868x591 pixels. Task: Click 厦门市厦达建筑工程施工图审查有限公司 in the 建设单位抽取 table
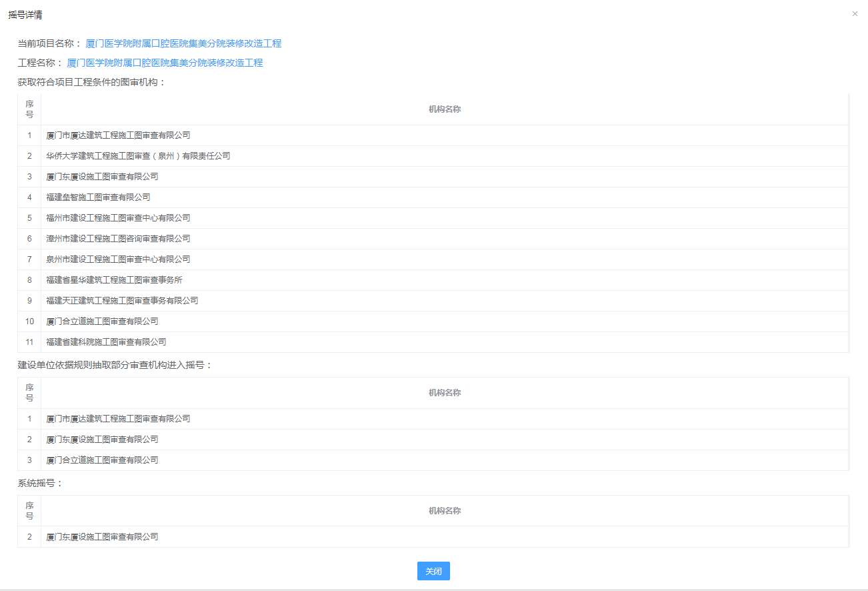pyautogui.click(x=118, y=419)
